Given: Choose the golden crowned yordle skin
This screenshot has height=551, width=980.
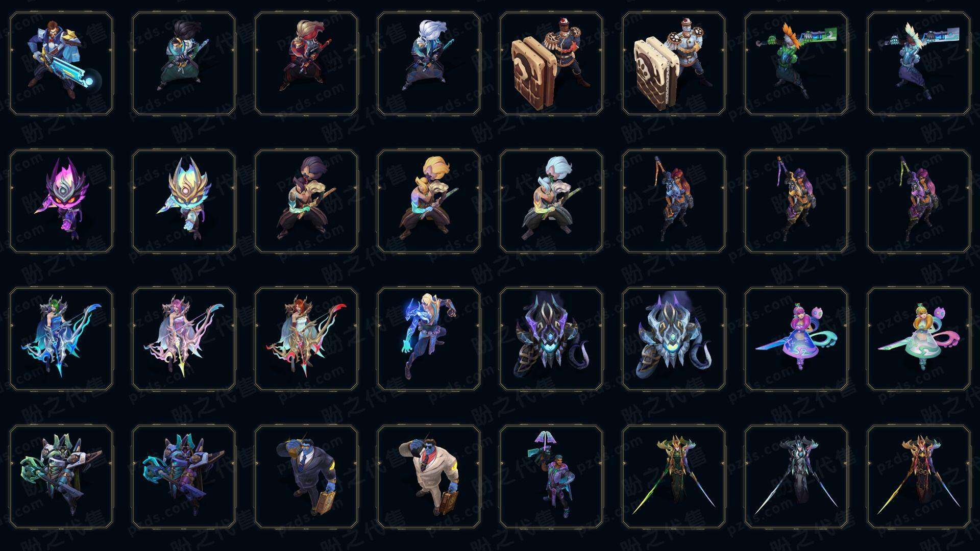Looking at the screenshot, I should pos(184,201).
